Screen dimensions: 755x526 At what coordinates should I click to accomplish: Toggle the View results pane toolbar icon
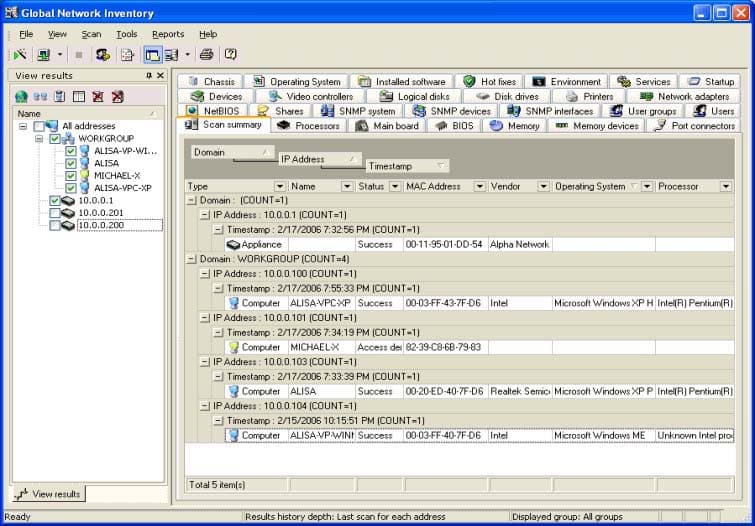pos(152,55)
